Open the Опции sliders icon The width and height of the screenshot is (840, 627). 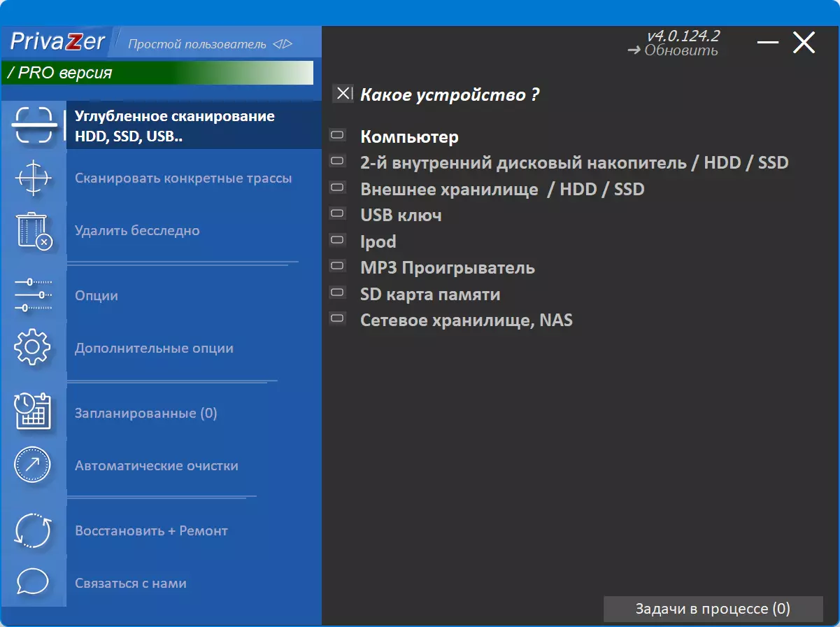pos(33,295)
